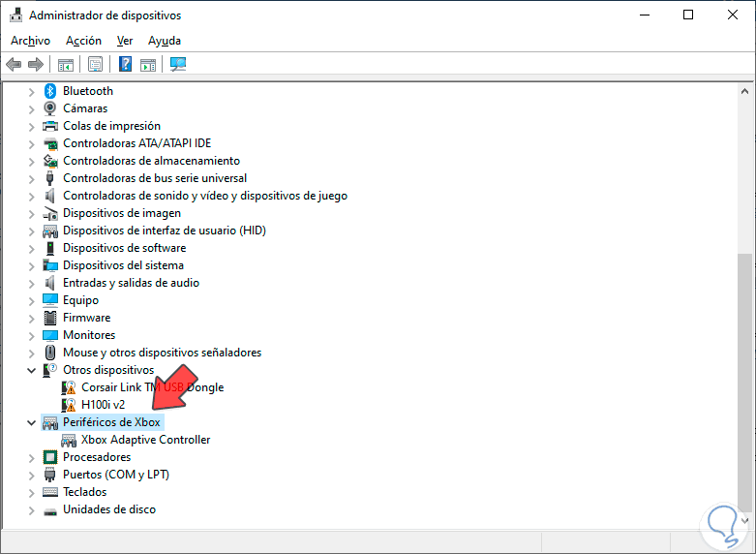
Task: Click the Unidades de disco drive icon
Action: click(x=50, y=511)
